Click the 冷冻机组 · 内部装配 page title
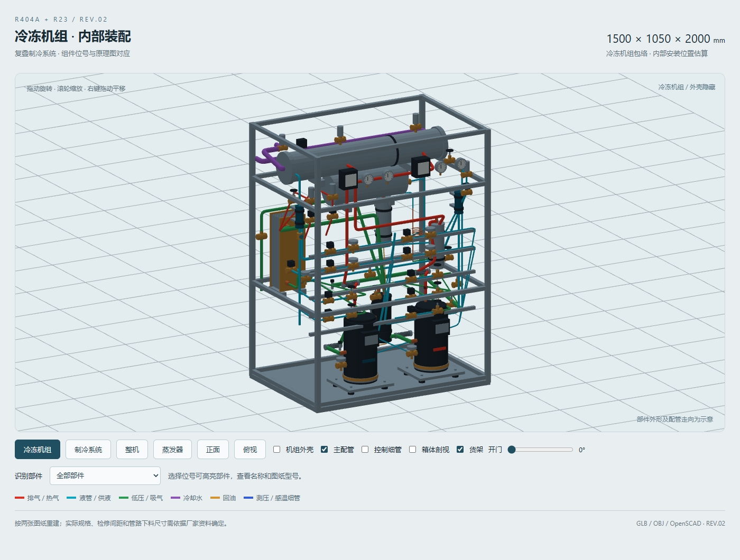 pyautogui.click(x=73, y=36)
